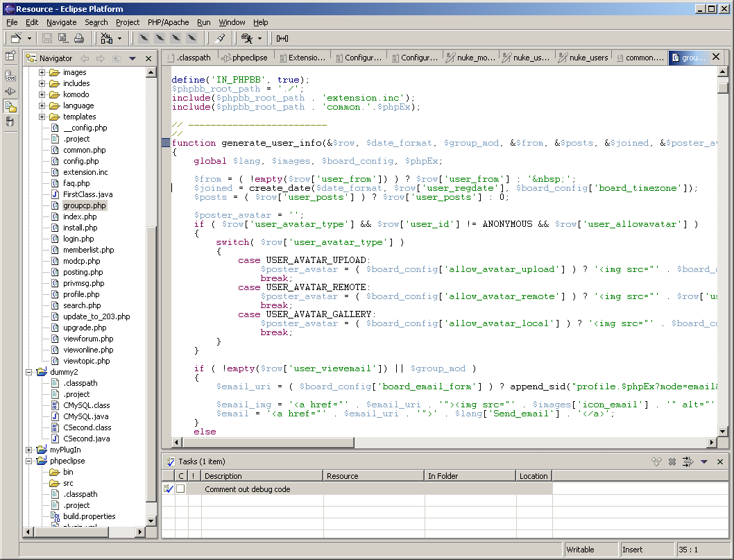Click the Open a Perspective icon
The width and height of the screenshot is (734, 560).
(10, 56)
